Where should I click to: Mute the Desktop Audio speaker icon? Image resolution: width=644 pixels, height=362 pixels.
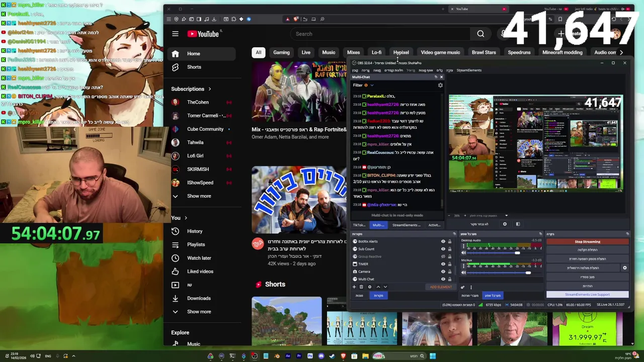[463, 253]
